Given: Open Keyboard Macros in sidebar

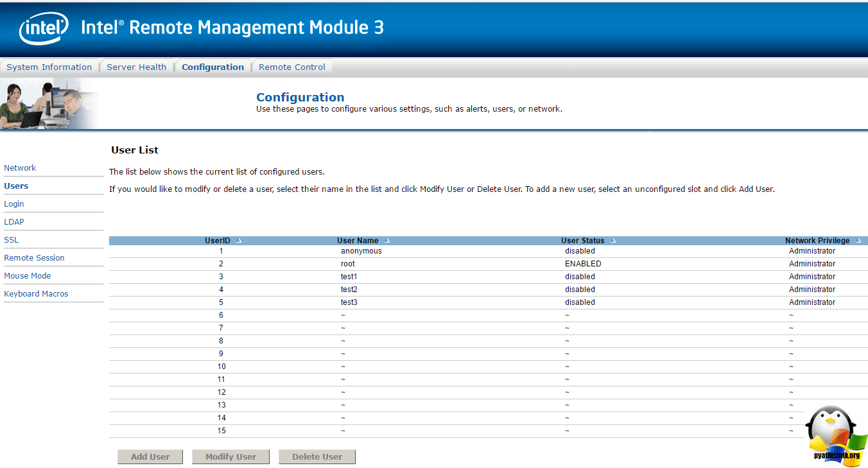Looking at the screenshot, I should (36, 294).
